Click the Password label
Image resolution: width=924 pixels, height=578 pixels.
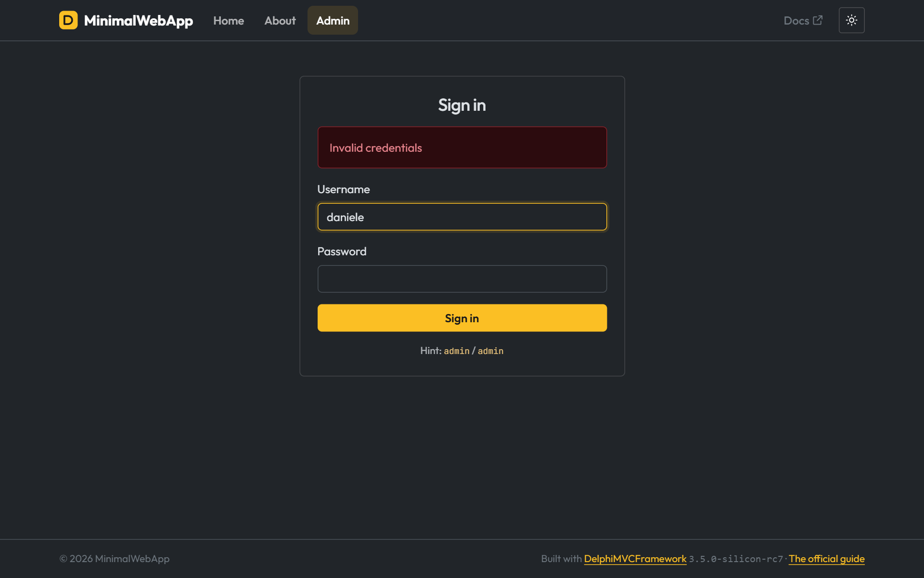pyautogui.click(x=342, y=251)
